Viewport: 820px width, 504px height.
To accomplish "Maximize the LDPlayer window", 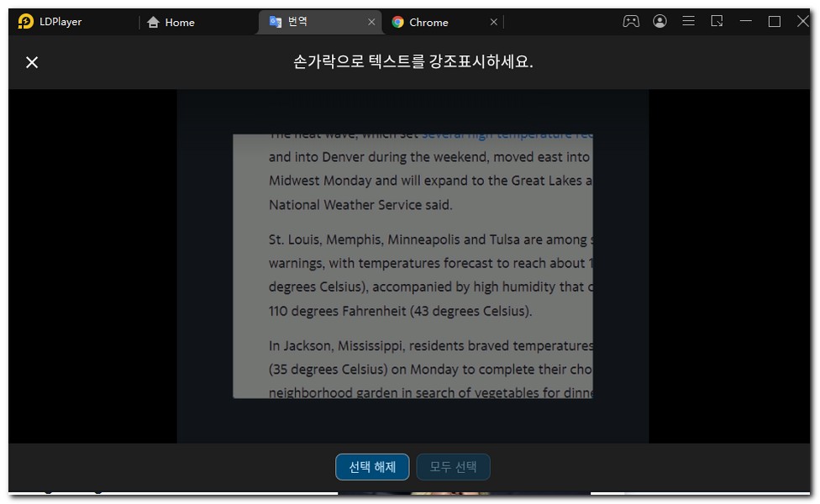I will [x=775, y=22].
